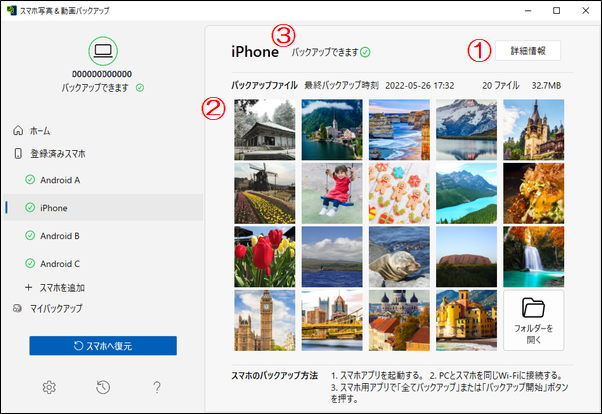Click the laptop PC icon in sidebar
The width and height of the screenshot is (602, 414).
[x=103, y=51]
